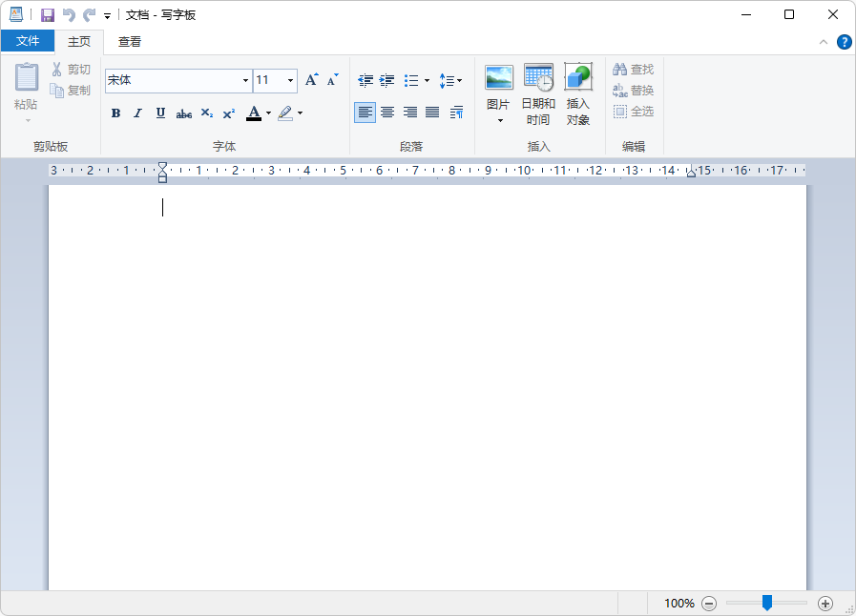Click the Save icon in quick access toolbar
856x616 pixels.
[x=47, y=15]
